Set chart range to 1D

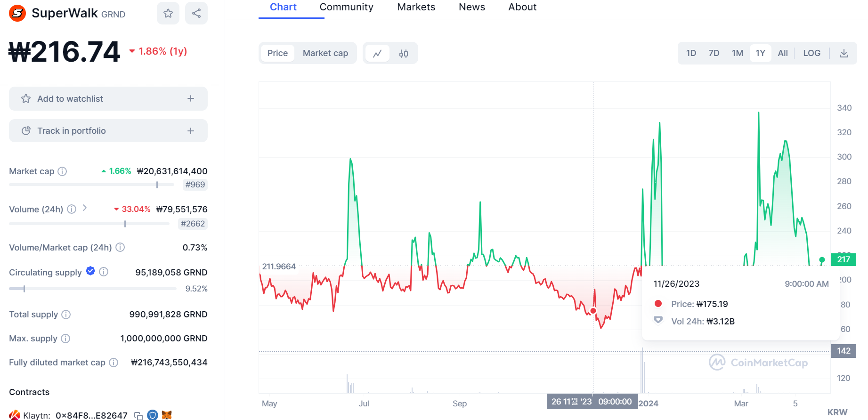[x=691, y=53]
